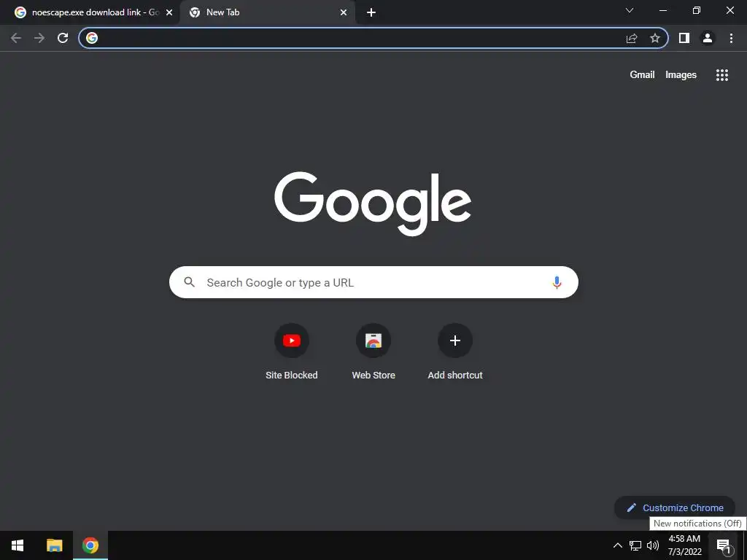Open clock showing 4:58 AM
747x560 pixels.
point(684,545)
